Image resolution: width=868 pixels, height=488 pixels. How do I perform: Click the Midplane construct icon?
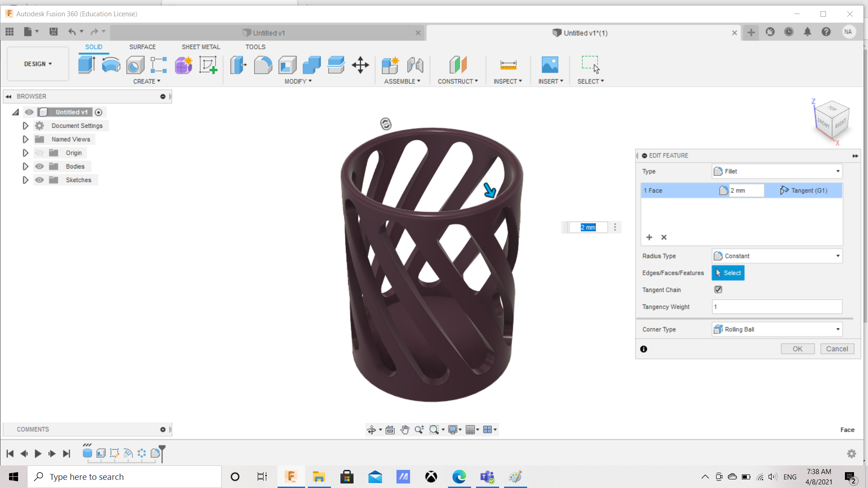click(458, 65)
